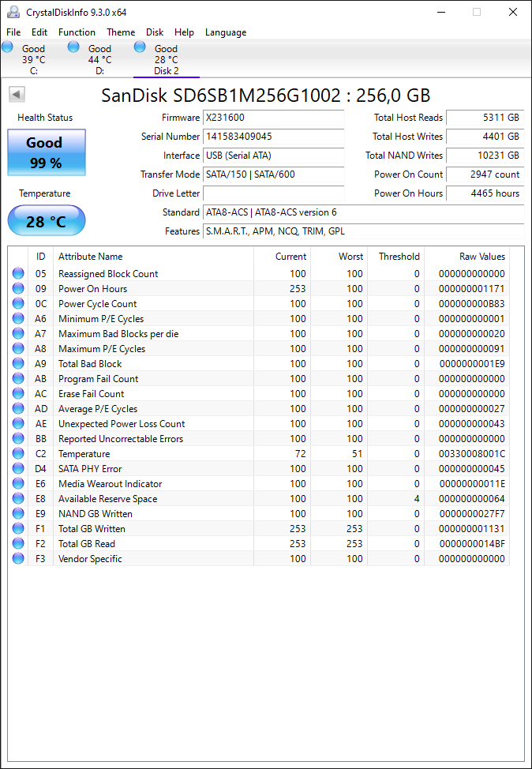
Task: Click the previous disk arrow icon
Action: pos(17,95)
